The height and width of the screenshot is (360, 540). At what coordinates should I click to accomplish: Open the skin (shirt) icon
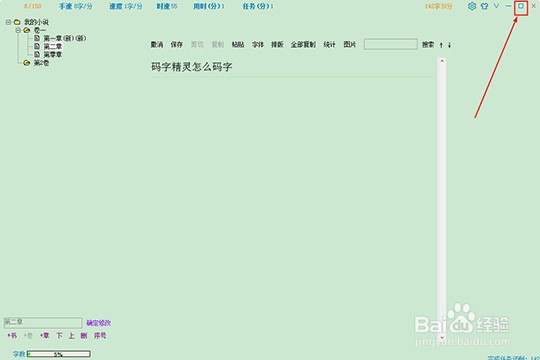pos(484,6)
